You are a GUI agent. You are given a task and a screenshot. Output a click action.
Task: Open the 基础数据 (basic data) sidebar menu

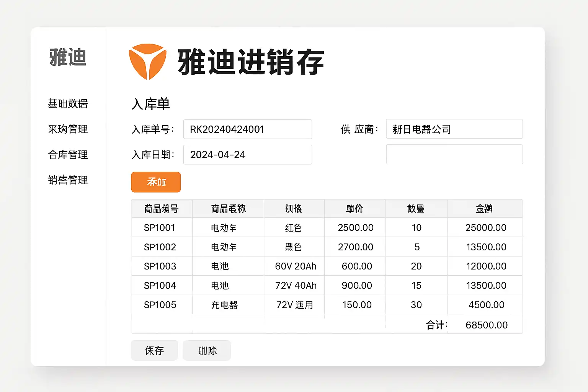pos(68,104)
